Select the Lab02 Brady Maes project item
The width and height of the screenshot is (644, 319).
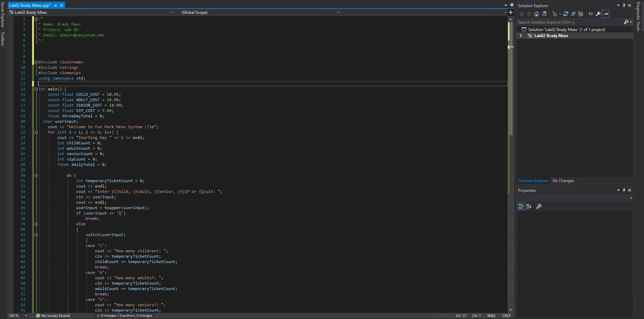click(x=551, y=36)
